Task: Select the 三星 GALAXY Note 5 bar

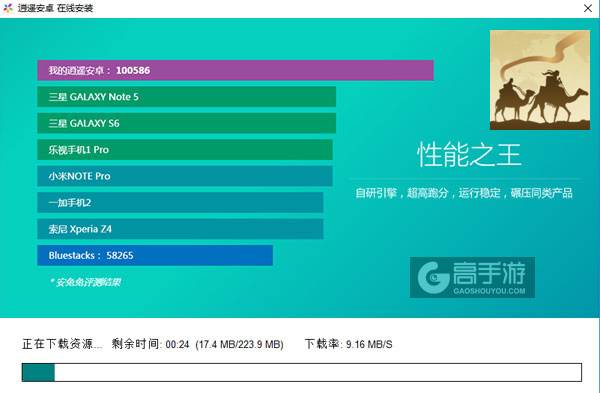Action: point(186,97)
